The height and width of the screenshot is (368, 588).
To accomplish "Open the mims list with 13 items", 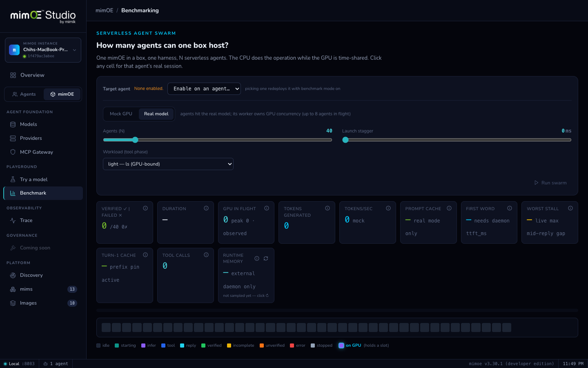I will point(43,289).
